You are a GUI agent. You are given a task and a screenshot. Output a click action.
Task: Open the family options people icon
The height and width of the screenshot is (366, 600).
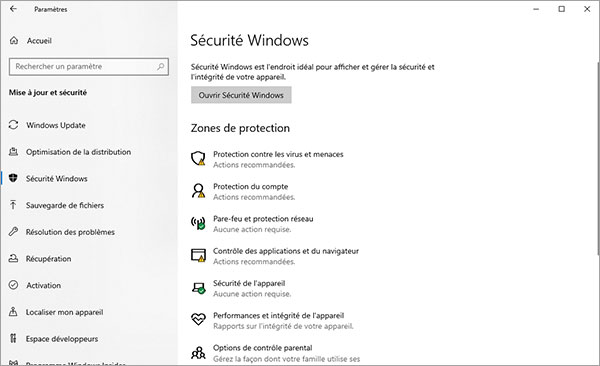pos(198,352)
